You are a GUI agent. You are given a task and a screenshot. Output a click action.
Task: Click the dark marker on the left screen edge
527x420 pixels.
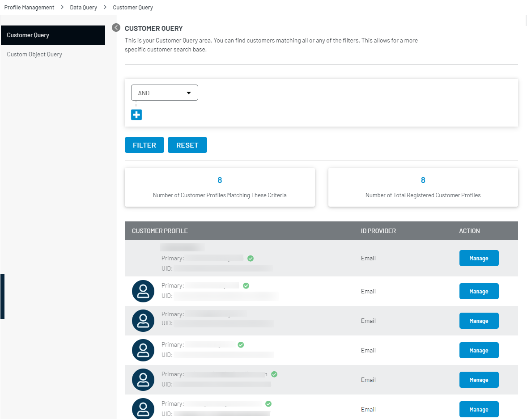[x=2, y=297]
